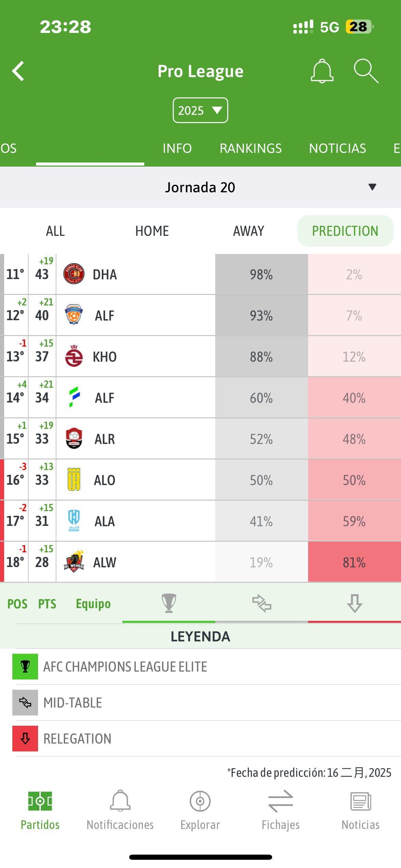Tap the Al Wehda team logo
This screenshot has height=868, width=401.
(x=74, y=562)
